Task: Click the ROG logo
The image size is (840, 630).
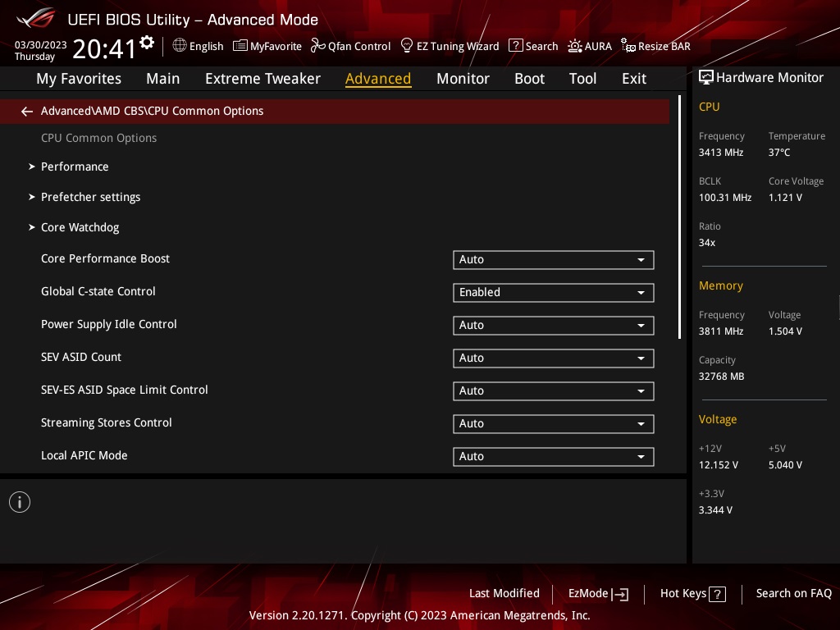Action: (36, 19)
